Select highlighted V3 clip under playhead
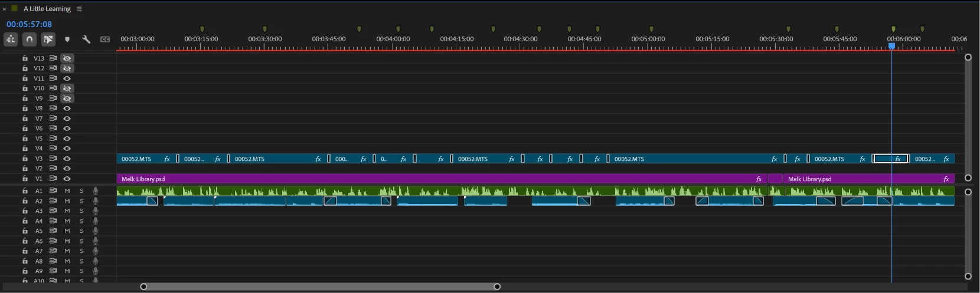The height and width of the screenshot is (293, 980). (x=891, y=159)
